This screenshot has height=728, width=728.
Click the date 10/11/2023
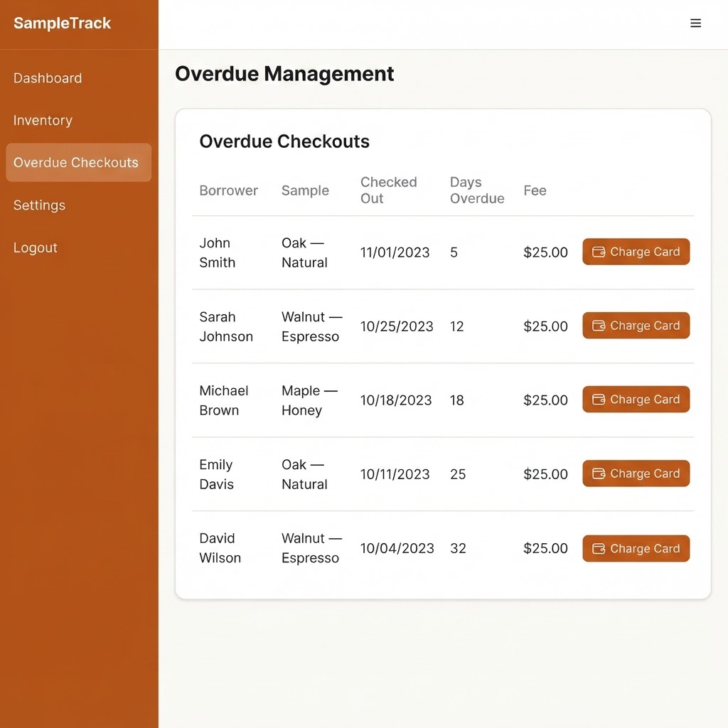click(395, 474)
